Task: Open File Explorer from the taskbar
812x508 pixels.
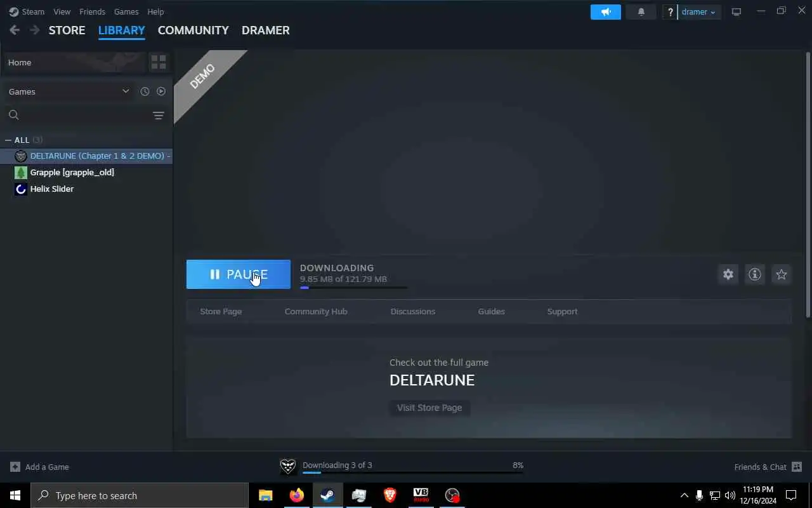Action: click(x=265, y=495)
